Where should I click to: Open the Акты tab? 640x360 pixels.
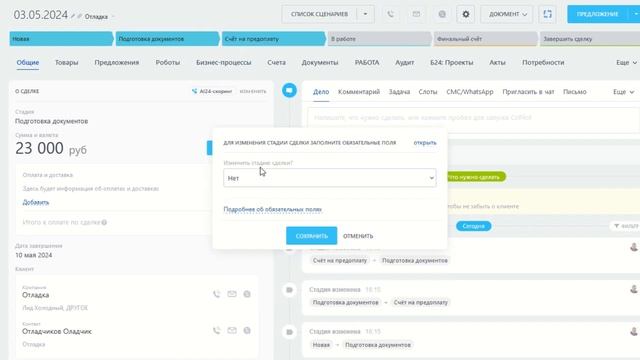click(497, 62)
